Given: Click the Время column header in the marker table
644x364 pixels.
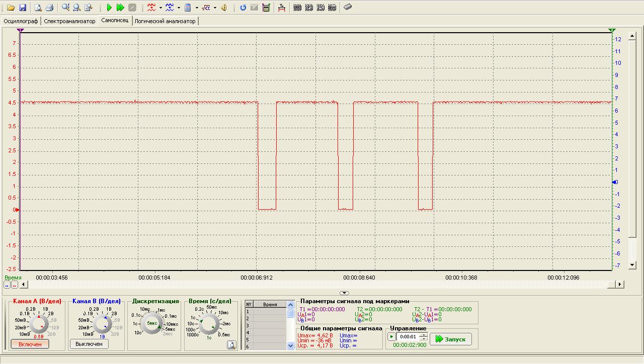Looking at the screenshot, I should [x=270, y=305].
